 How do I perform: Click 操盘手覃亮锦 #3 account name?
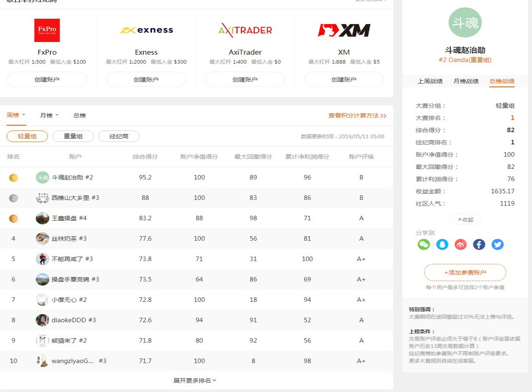point(76,279)
